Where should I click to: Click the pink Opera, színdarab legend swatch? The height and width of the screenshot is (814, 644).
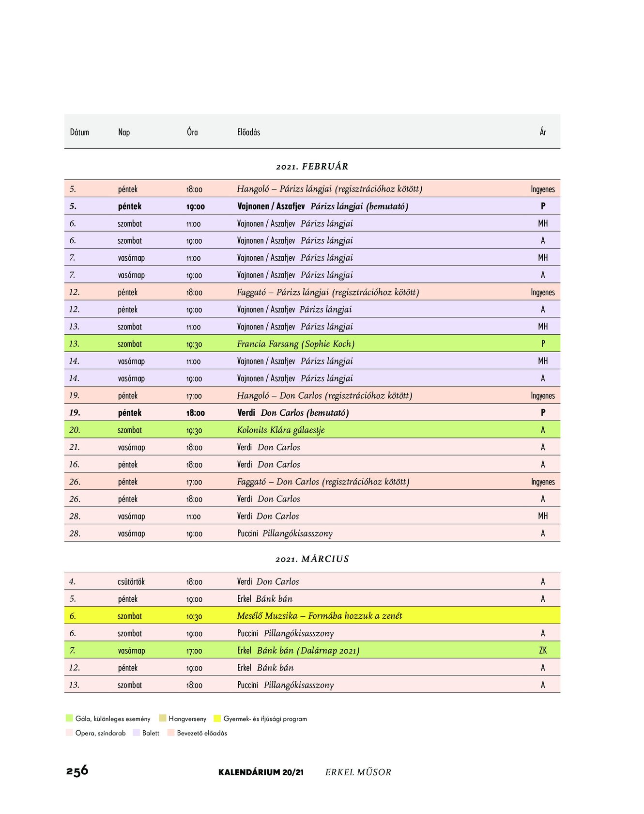69,733
